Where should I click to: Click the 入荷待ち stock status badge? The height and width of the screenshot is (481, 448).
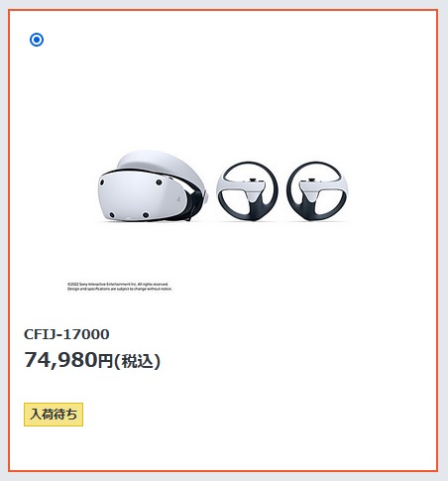[54, 415]
